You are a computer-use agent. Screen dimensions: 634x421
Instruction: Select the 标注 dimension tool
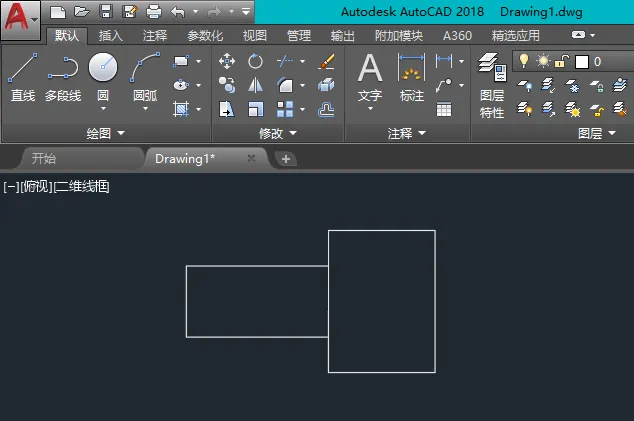click(412, 78)
